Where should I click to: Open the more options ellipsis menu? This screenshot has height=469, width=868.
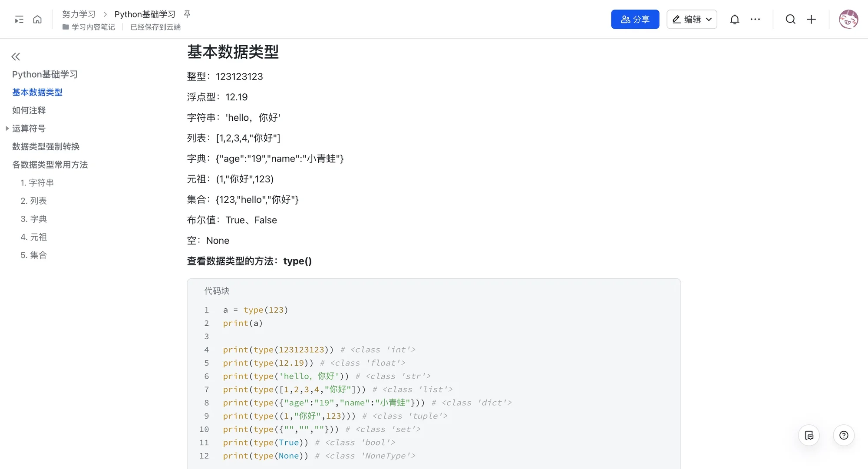(x=756, y=19)
